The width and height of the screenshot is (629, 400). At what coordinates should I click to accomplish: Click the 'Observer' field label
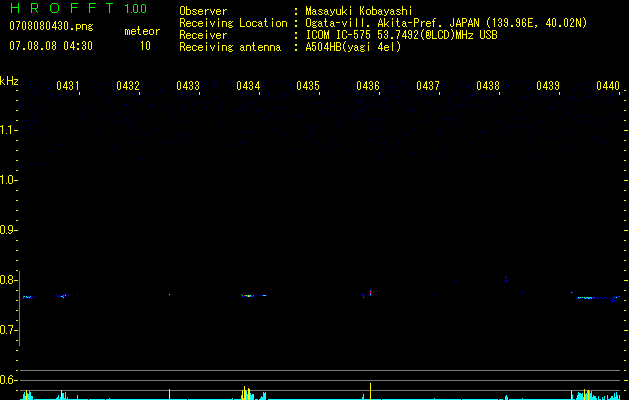203,11
